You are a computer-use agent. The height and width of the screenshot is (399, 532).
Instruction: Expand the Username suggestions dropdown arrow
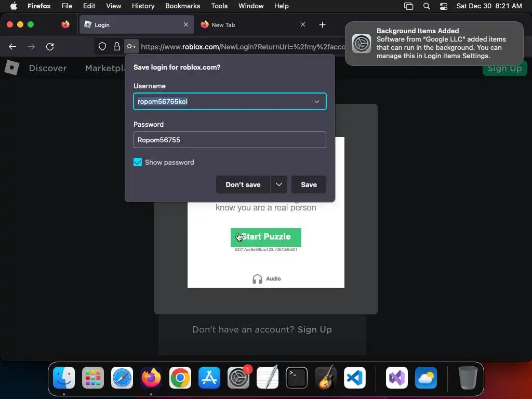tap(317, 101)
